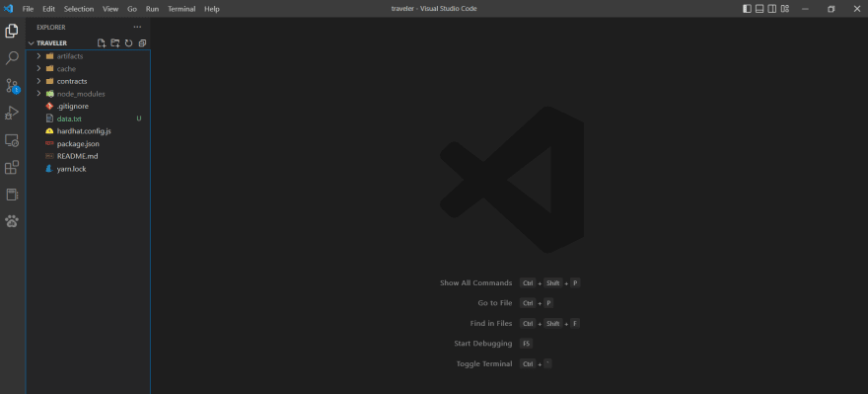Toggle secondary side bar layout button
This screenshot has height=394, width=868.
(772, 8)
